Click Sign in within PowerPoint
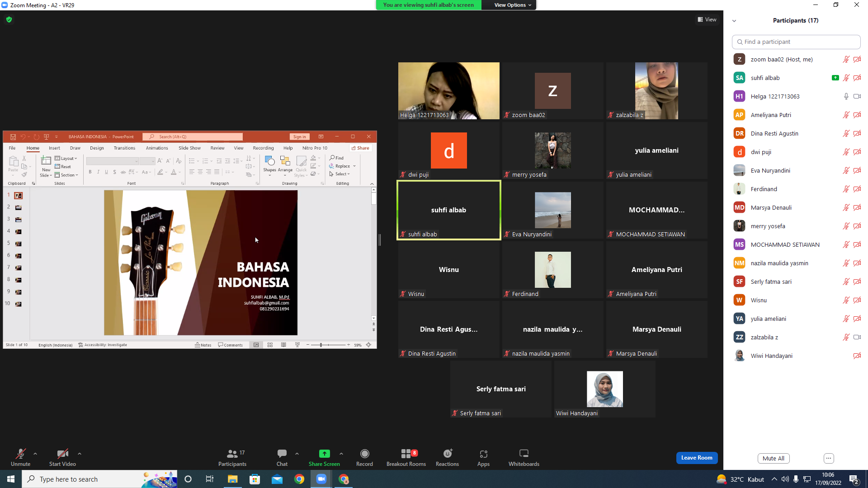This screenshot has width=868, height=488. coord(299,137)
